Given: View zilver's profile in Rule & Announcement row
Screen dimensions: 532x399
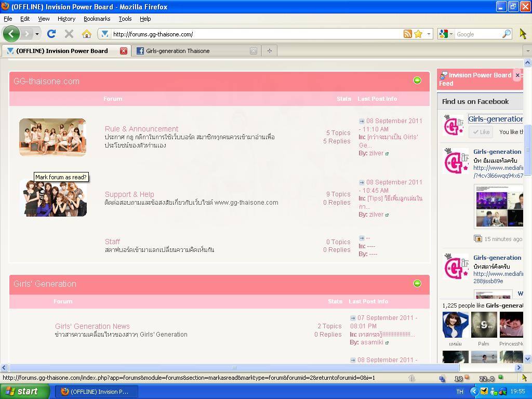Looking at the screenshot, I should (376, 153).
